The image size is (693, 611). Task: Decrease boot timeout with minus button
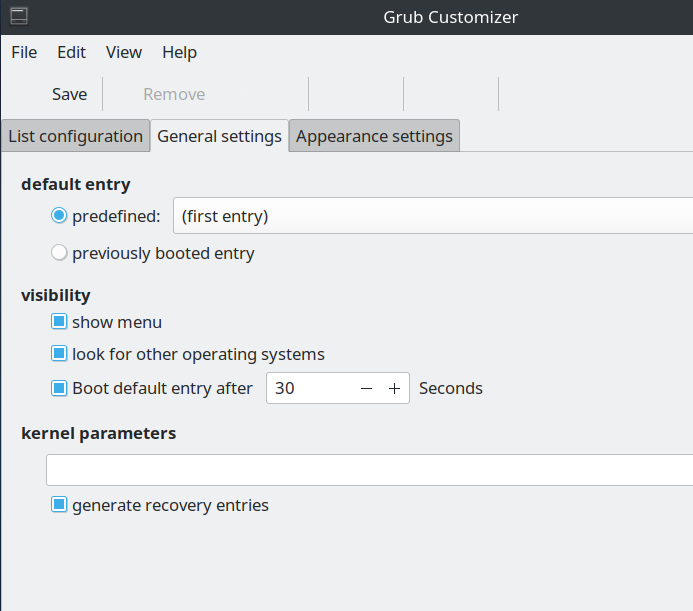pos(366,388)
